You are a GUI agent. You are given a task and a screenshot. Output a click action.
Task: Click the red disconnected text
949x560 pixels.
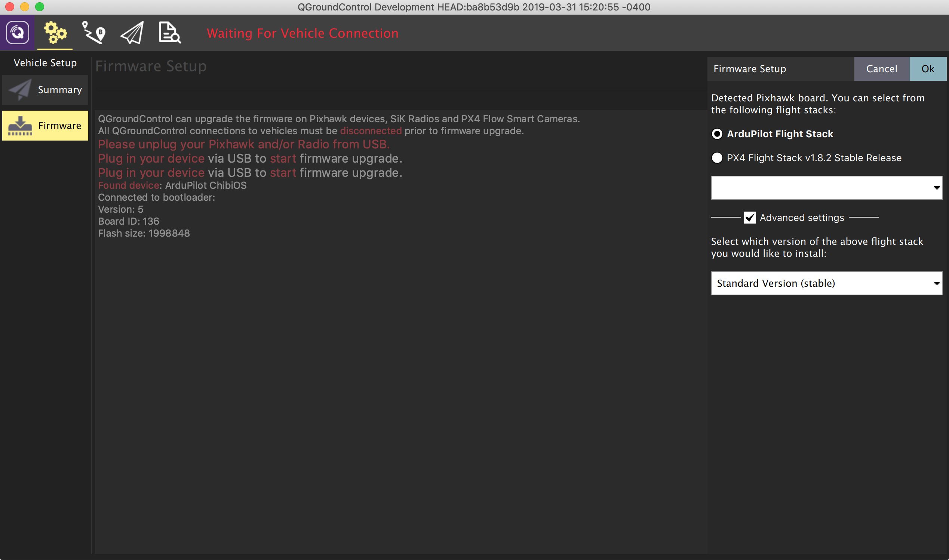click(x=371, y=131)
